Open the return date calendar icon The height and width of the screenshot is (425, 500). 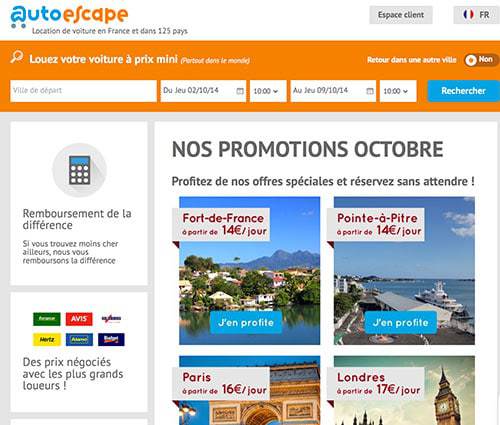point(370,91)
